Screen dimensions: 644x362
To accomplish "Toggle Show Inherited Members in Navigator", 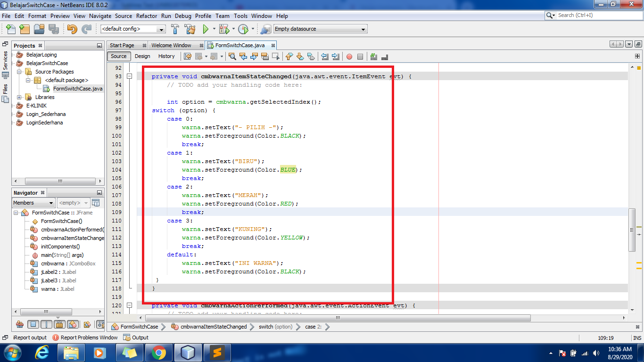I will [20, 324].
